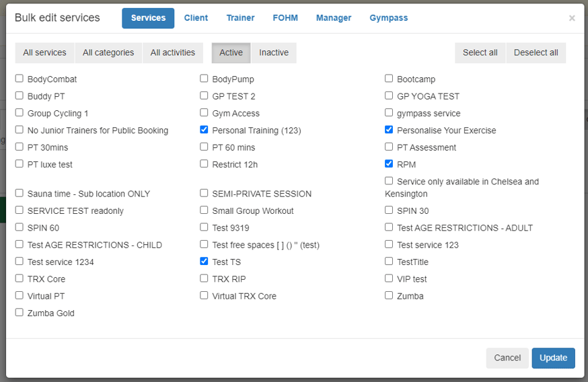Check the BodyPump checkbox

(204, 78)
